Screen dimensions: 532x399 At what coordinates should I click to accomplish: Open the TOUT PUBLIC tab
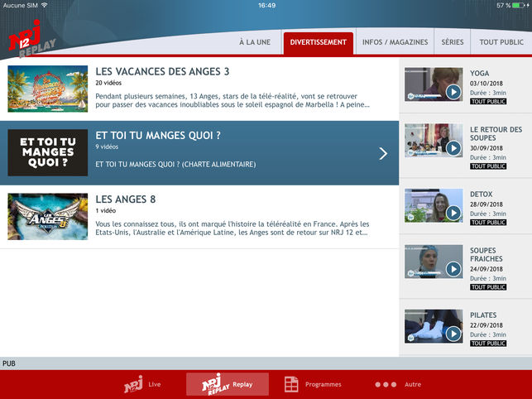tap(501, 42)
